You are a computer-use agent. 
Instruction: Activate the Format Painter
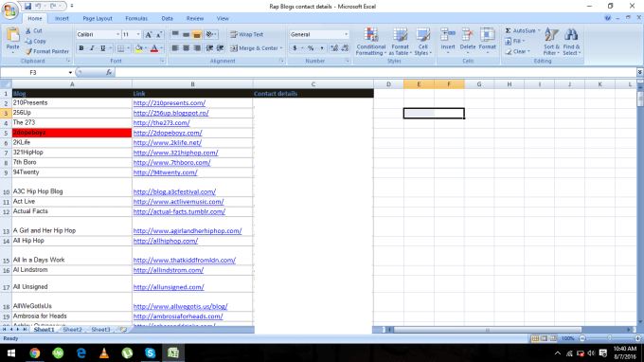click(46, 51)
